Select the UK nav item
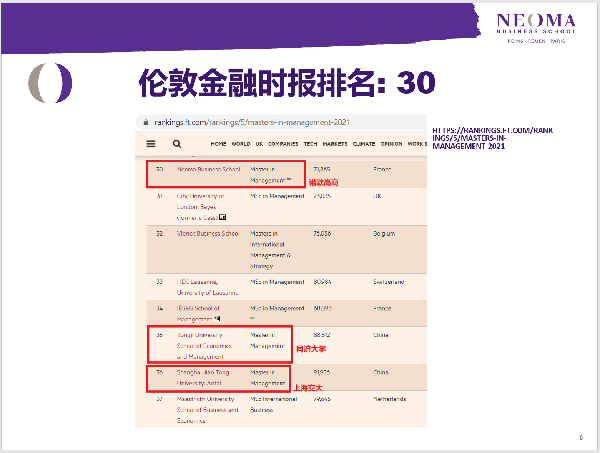600x453 pixels. 259,144
